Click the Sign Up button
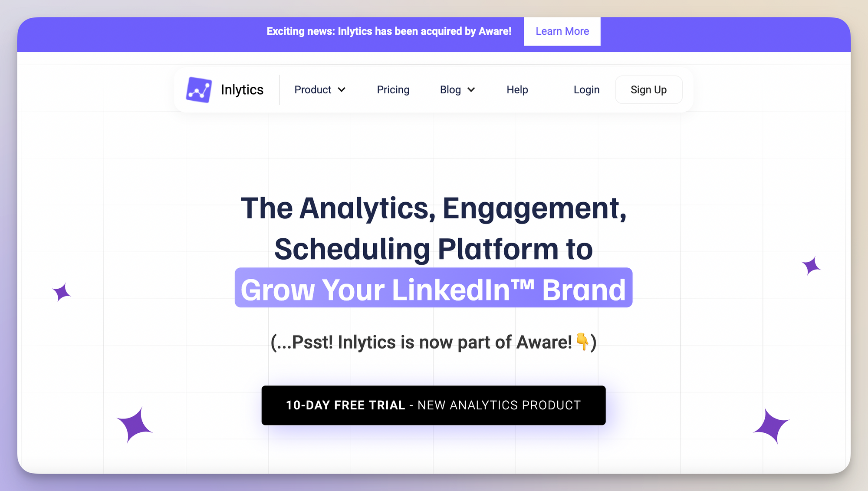Viewport: 868px width, 491px height. coord(649,89)
